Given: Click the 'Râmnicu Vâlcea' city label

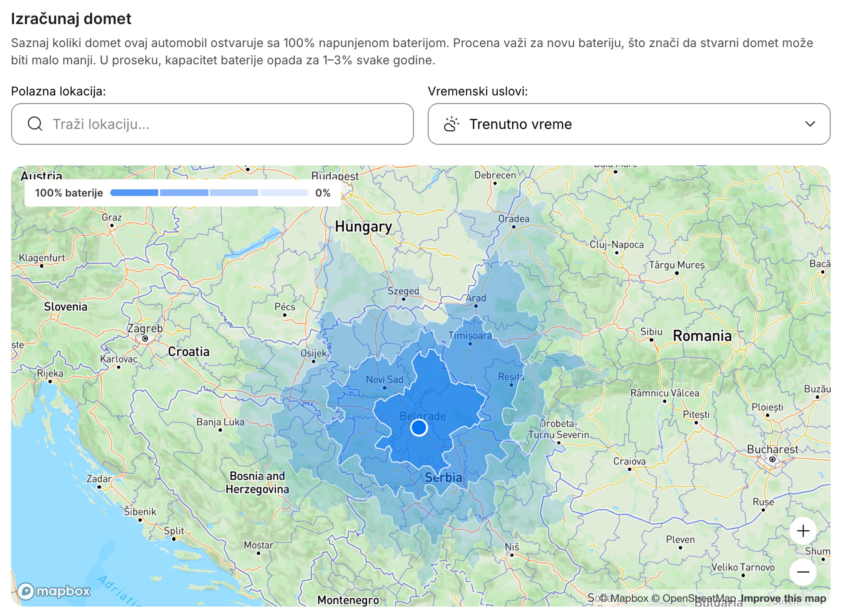Looking at the screenshot, I should click(x=665, y=393).
